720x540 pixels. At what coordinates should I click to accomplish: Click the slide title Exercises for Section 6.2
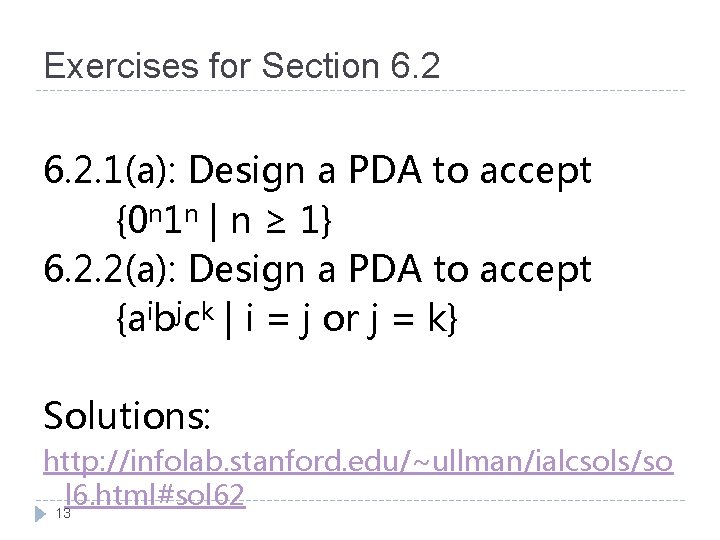pos(242,66)
